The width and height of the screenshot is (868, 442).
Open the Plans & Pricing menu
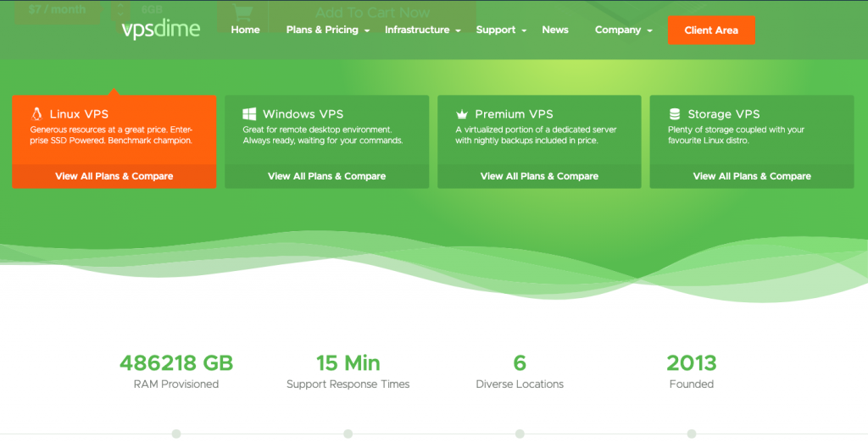click(322, 30)
